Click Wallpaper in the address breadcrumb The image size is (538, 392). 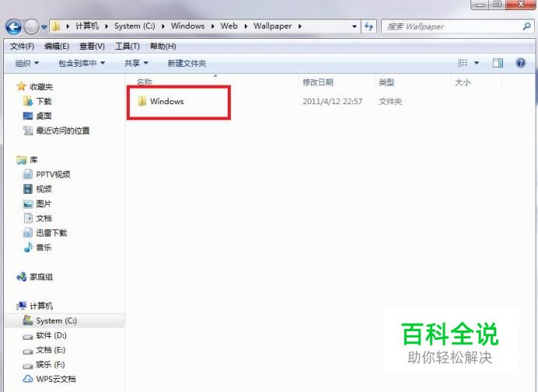click(x=272, y=26)
